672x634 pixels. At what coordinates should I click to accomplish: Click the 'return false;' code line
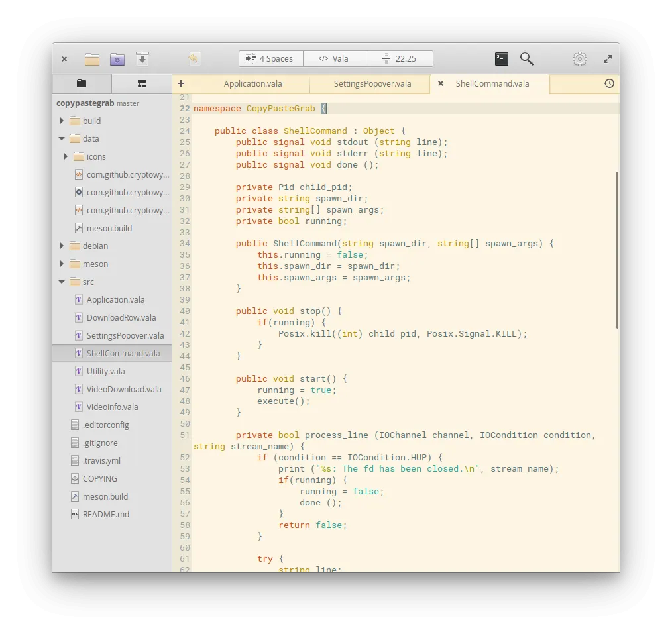point(312,525)
